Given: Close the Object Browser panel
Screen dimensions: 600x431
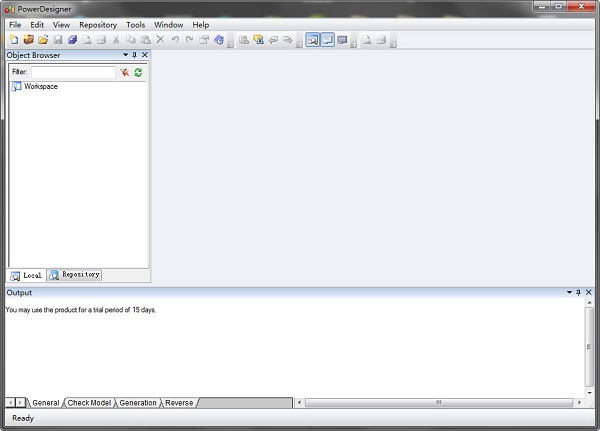Looking at the screenshot, I should point(145,55).
